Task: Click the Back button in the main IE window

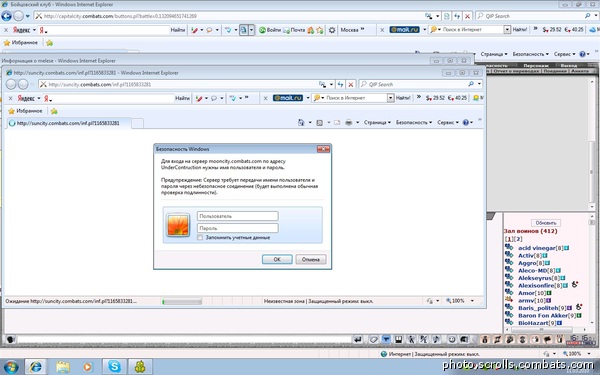Action: [7, 16]
